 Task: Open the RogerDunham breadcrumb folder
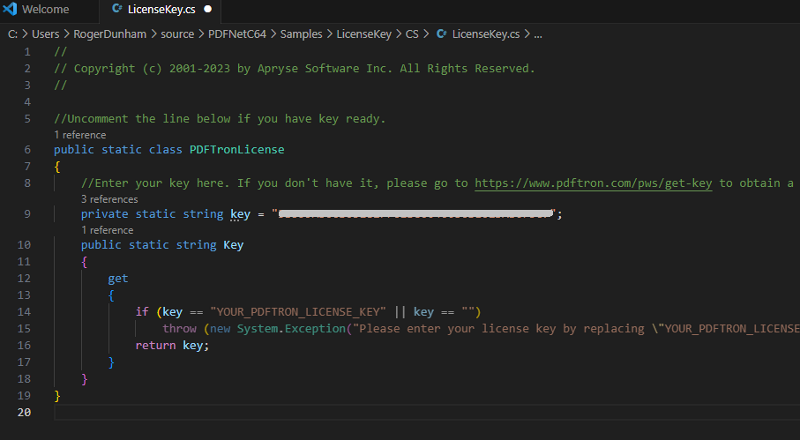[x=110, y=34]
